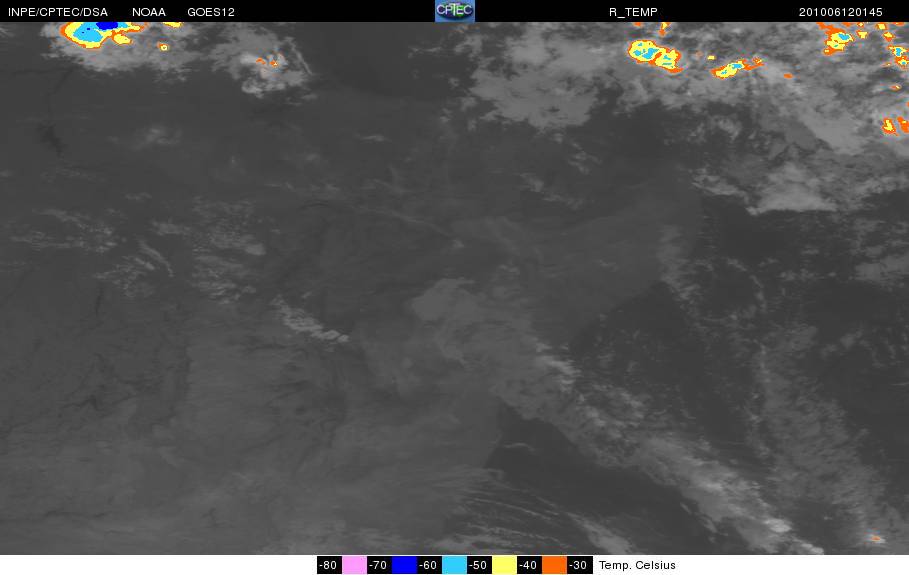This screenshot has width=909, height=575.
Task: Click the -70 legend value
Action: pos(379,565)
